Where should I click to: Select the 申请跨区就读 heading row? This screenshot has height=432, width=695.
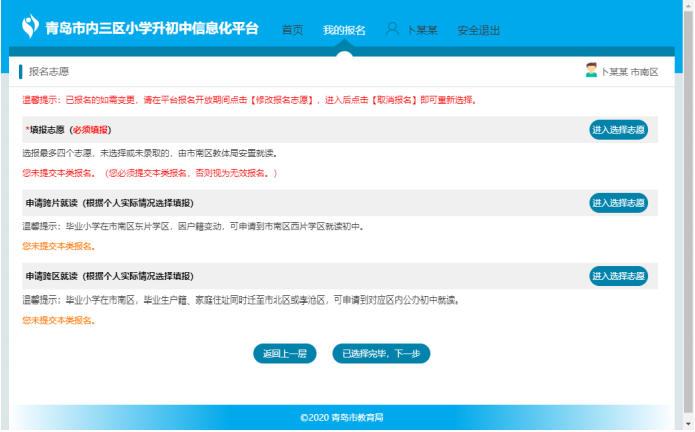pos(109,276)
